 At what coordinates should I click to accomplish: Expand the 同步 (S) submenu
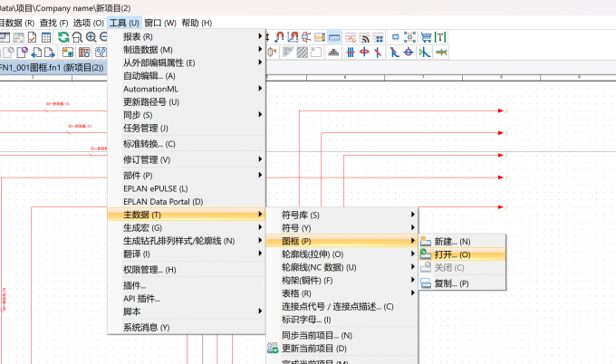click(187, 115)
